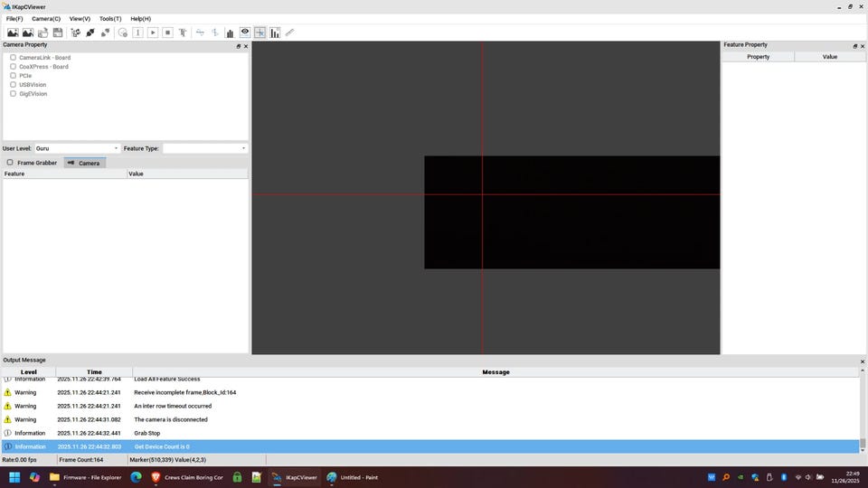Image resolution: width=868 pixels, height=488 pixels.
Task: Click the Save image floppy disk icon
Action: (58, 33)
